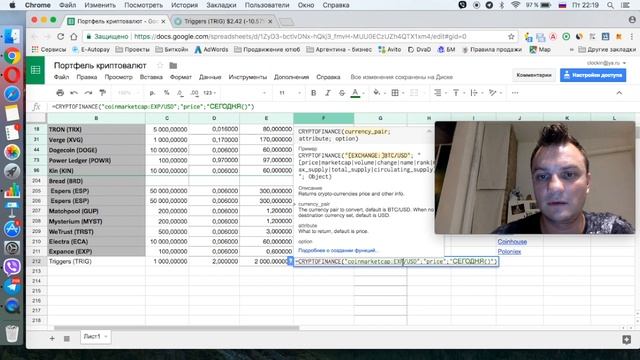
Task: Open font size 11 dropdown
Action: (x=290, y=93)
